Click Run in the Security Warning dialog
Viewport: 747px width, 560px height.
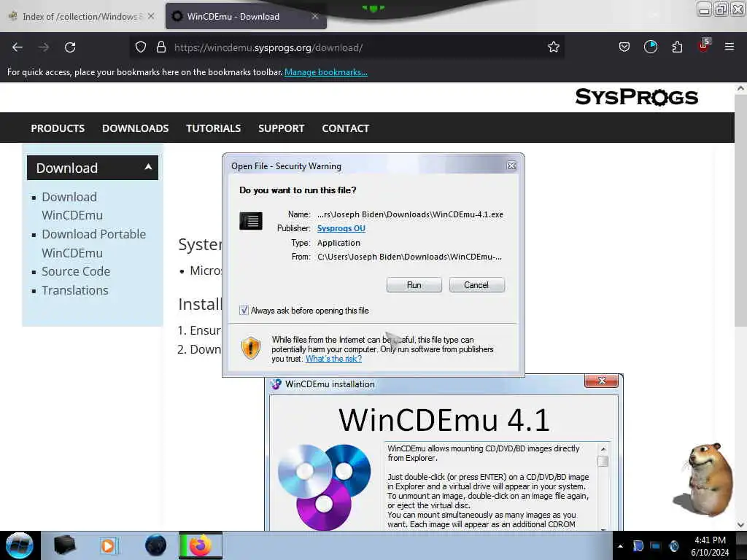point(414,285)
